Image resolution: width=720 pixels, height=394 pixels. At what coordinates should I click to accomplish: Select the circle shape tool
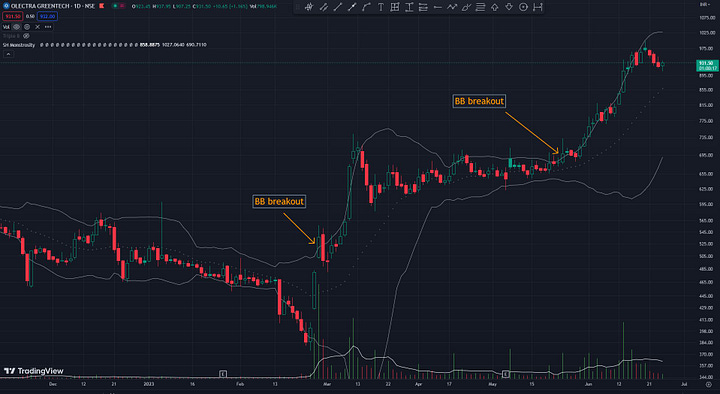click(523, 7)
